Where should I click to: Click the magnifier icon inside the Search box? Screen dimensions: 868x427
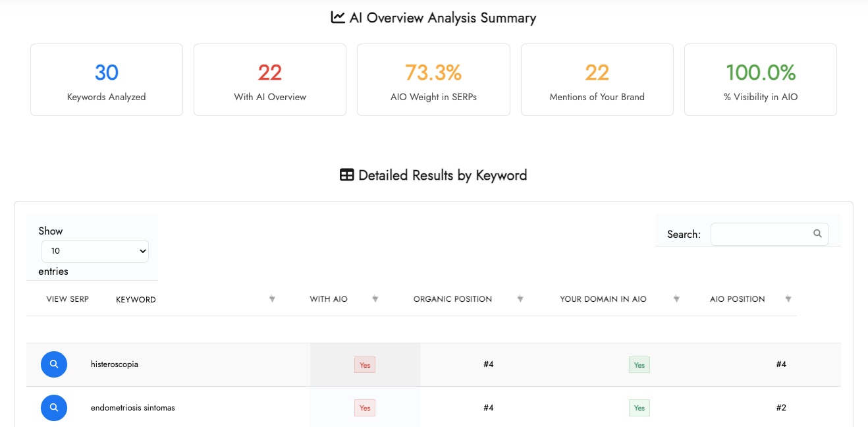[x=817, y=233]
